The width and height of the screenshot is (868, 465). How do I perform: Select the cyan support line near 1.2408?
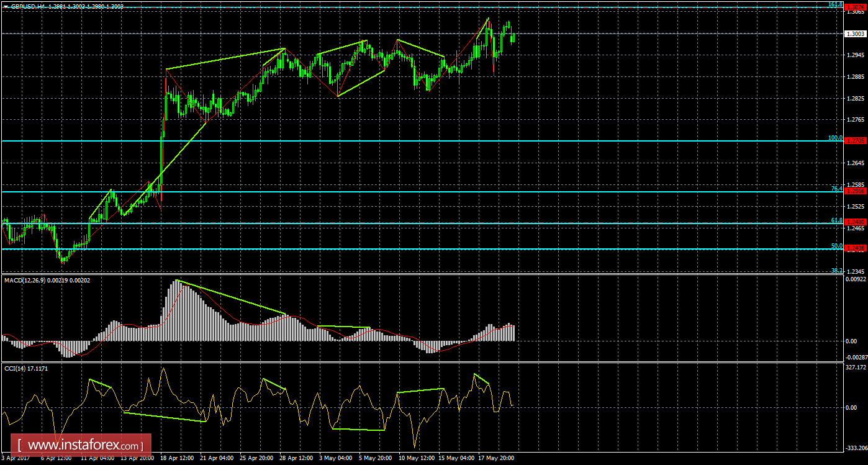pos(373,250)
